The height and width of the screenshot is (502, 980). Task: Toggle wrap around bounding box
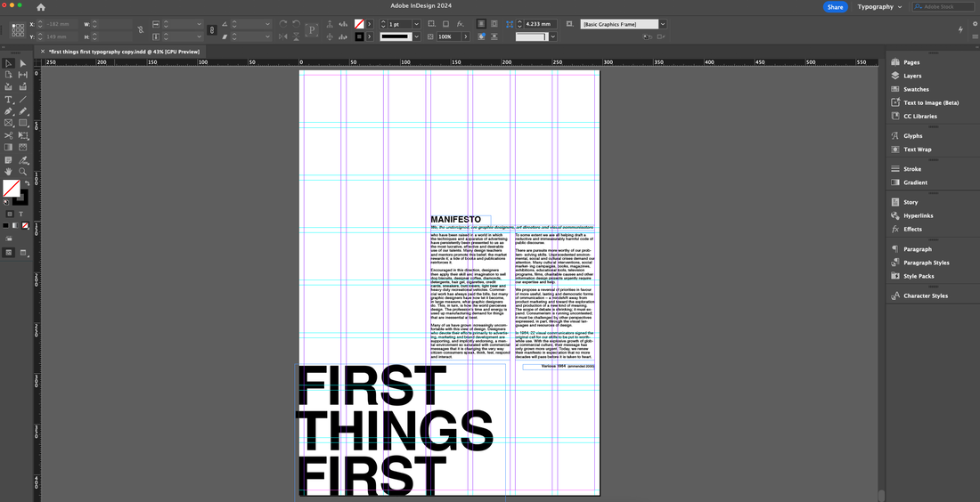tap(494, 24)
